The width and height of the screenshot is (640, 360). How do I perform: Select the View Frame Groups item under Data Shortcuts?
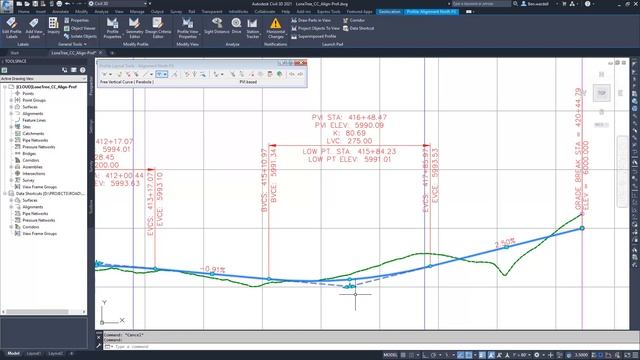point(39,233)
